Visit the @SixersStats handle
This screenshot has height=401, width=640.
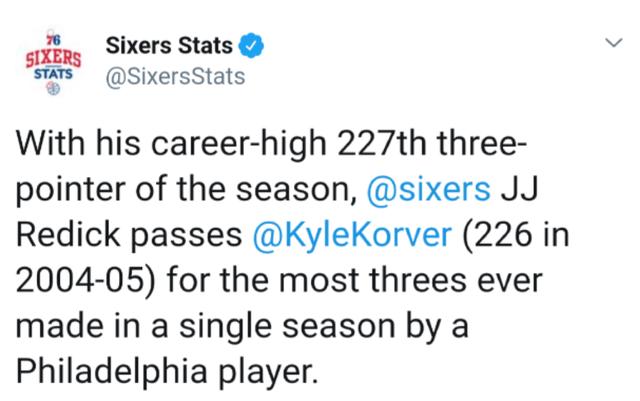tap(175, 76)
